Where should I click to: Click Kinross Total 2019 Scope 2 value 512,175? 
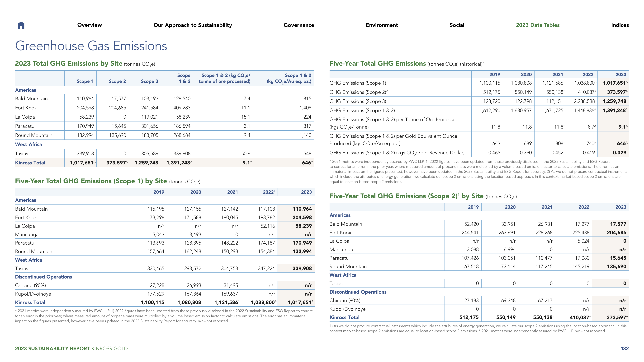pyautogui.click(x=469, y=318)
